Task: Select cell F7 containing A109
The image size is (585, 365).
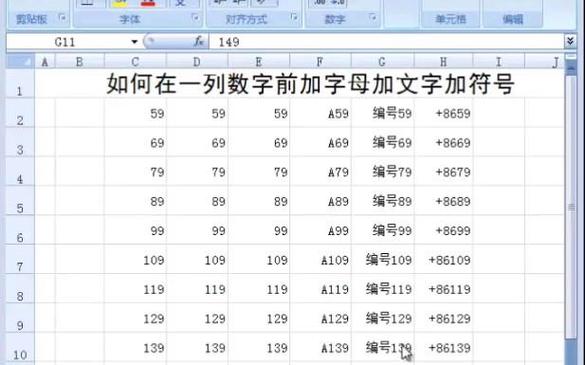Action: click(320, 260)
